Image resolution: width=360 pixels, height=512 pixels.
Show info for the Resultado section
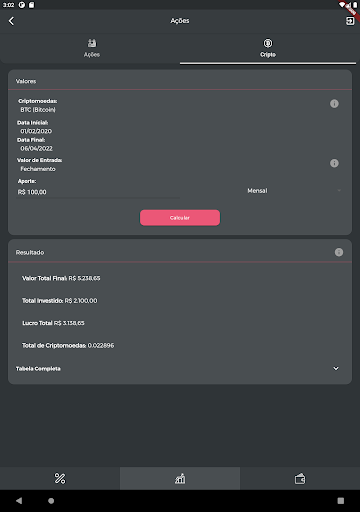tap(339, 252)
